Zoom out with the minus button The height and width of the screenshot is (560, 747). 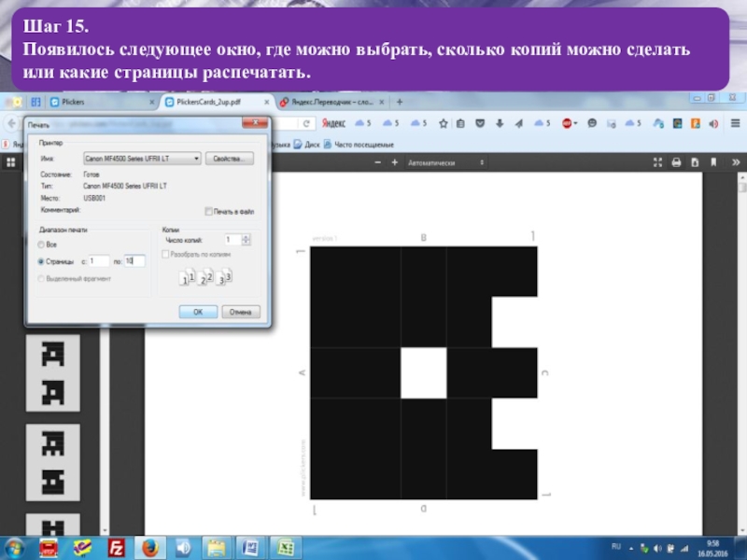(x=378, y=162)
